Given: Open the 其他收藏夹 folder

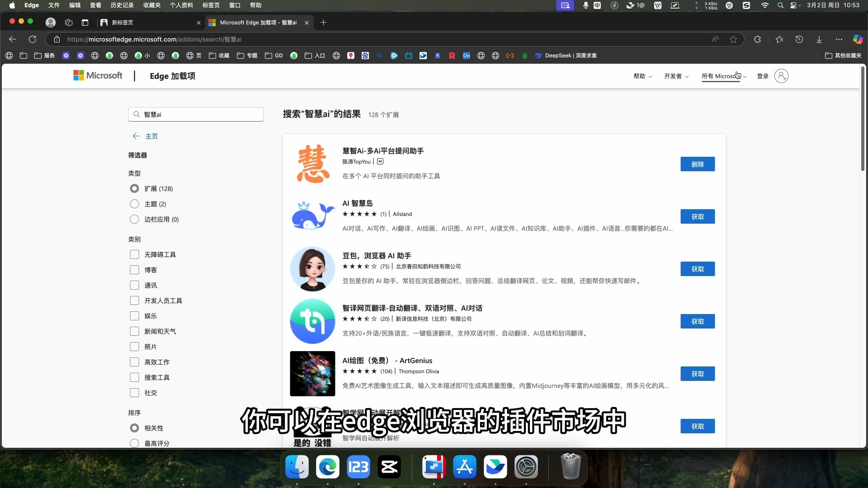Looking at the screenshot, I should tap(843, 56).
